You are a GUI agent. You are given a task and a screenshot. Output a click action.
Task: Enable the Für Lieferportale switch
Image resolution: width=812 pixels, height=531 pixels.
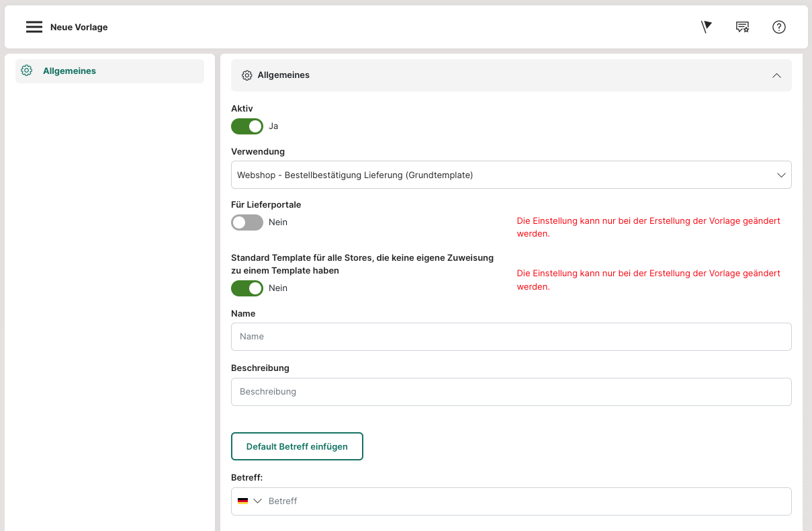coord(247,222)
